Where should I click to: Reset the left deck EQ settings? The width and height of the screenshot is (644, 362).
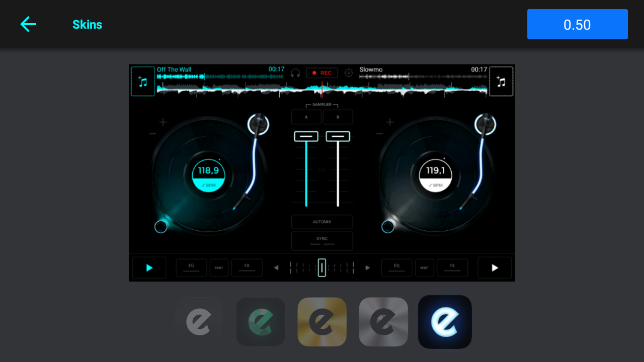(219, 267)
